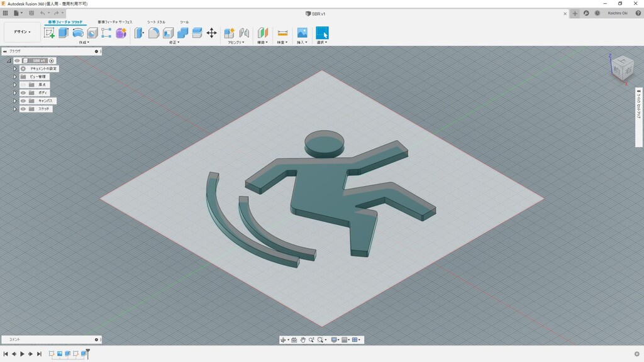The height and width of the screenshot is (362, 644).
Task: Open the job status clock icon
Action: coord(597,13)
